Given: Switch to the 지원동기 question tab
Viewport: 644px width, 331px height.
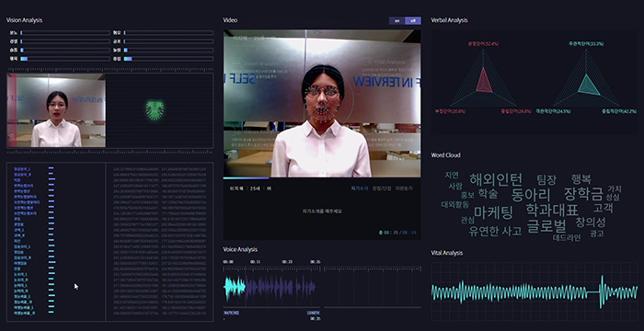Looking at the screenshot, I should 404,188.
